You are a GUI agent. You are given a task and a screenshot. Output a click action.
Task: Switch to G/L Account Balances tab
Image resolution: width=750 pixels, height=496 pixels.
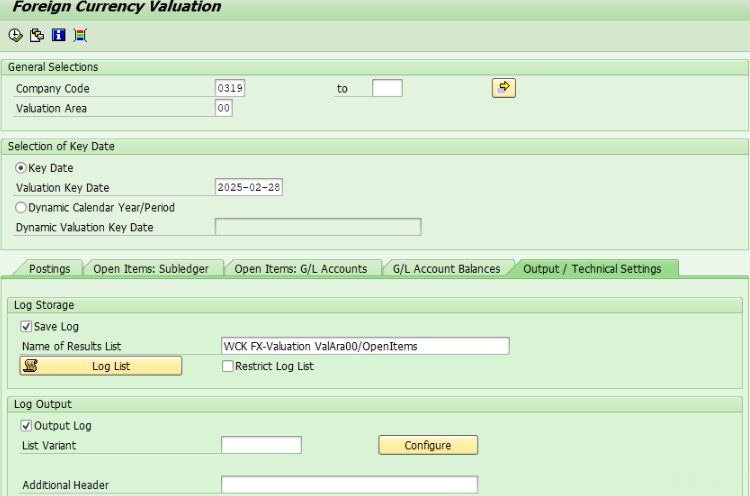[x=446, y=269]
